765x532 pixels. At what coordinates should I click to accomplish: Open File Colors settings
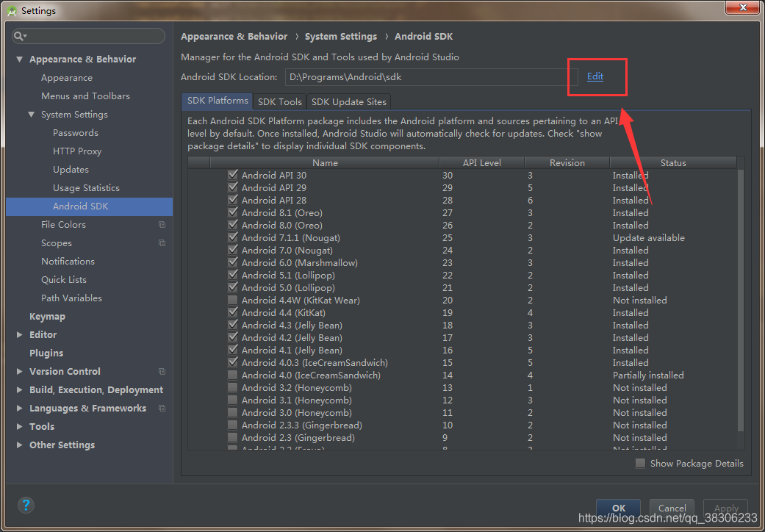[63, 225]
